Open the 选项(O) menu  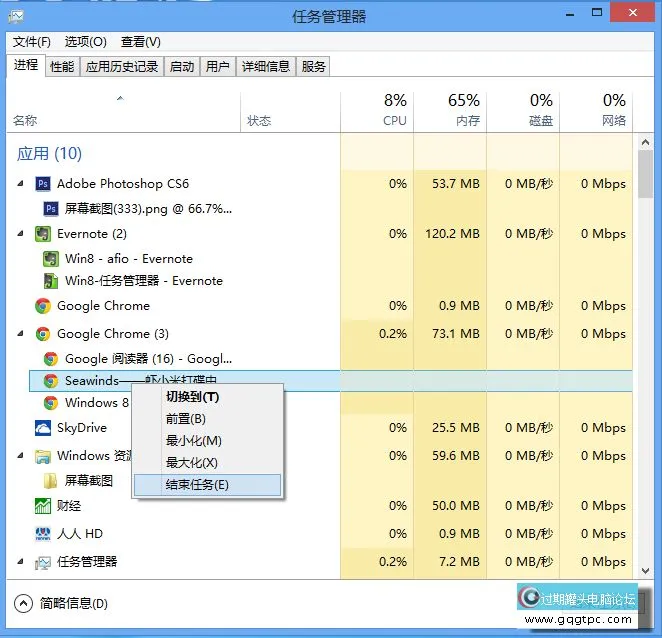pyautogui.click(x=85, y=42)
